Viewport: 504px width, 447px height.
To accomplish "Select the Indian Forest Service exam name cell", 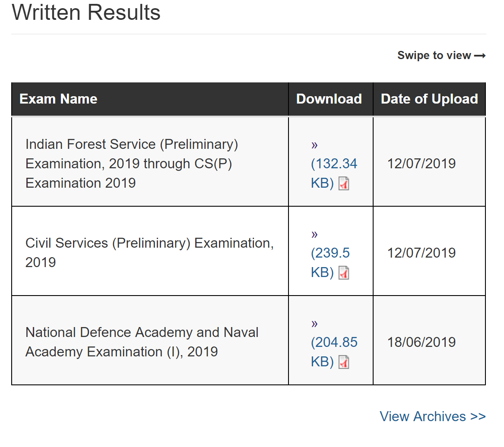I will click(x=132, y=164).
